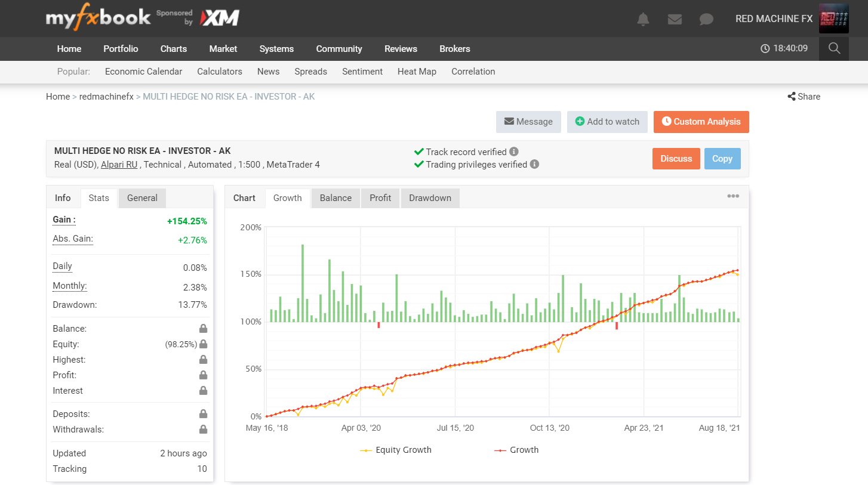Click the blue Copy button

[722, 159]
